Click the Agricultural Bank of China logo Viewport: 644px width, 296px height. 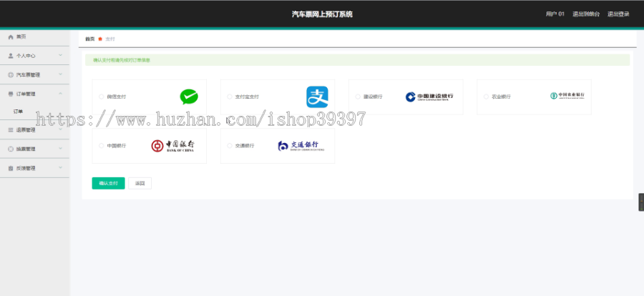pyautogui.click(x=567, y=96)
